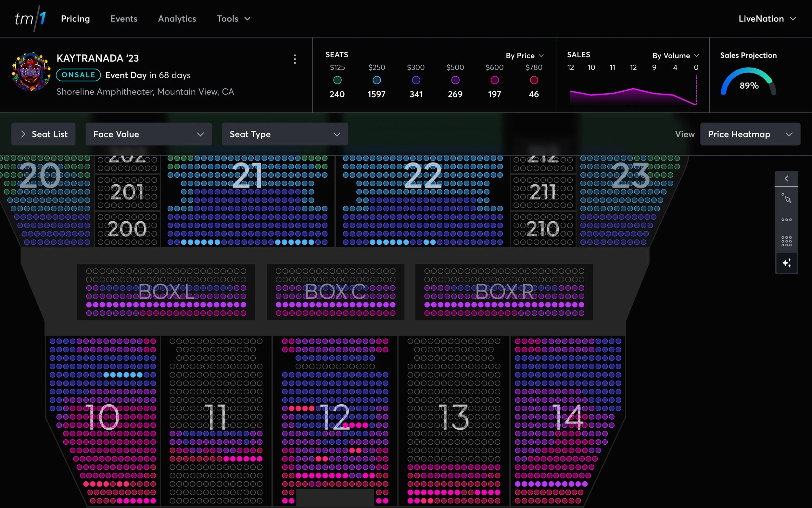Select the section grid selection tool
The height and width of the screenshot is (508, 812).
(x=786, y=241)
